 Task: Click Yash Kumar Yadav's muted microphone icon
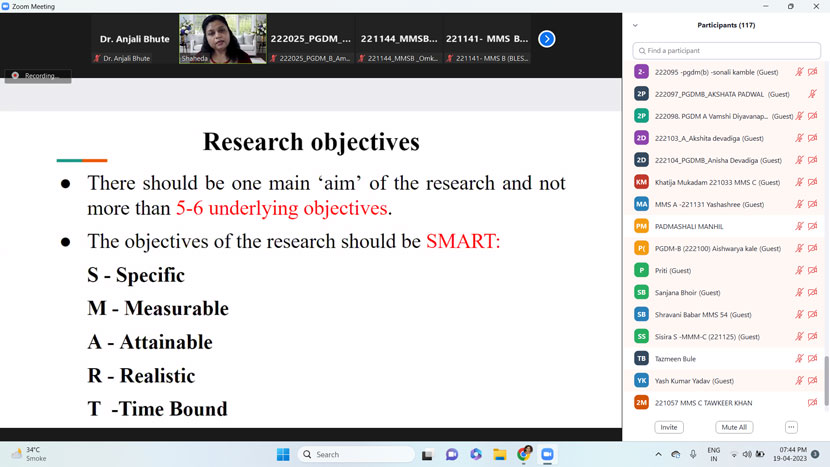799,381
